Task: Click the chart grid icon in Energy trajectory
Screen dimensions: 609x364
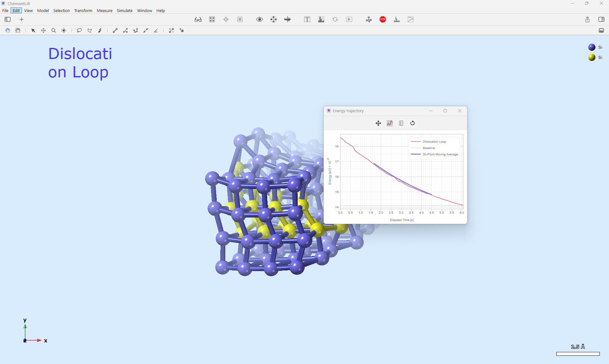Action: click(x=390, y=123)
